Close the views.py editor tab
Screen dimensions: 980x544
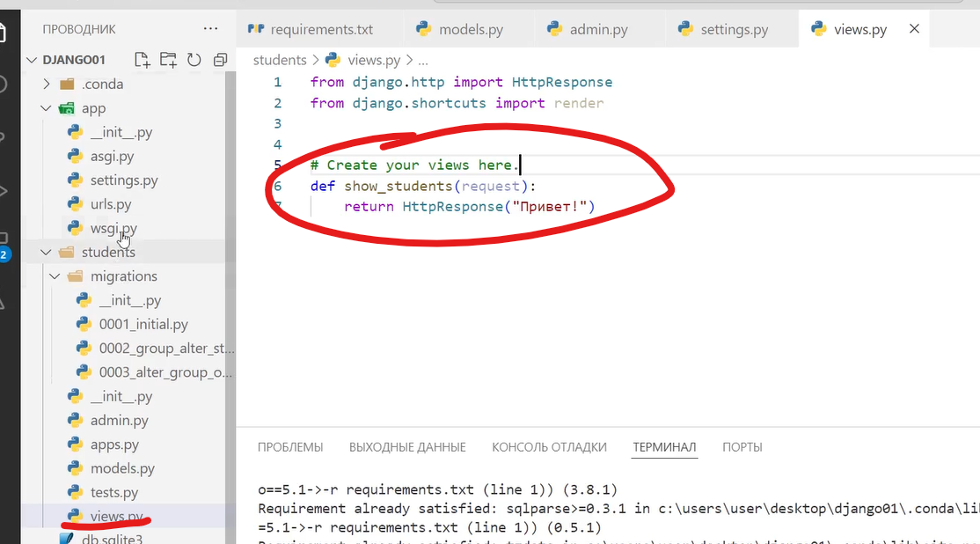click(914, 29)
